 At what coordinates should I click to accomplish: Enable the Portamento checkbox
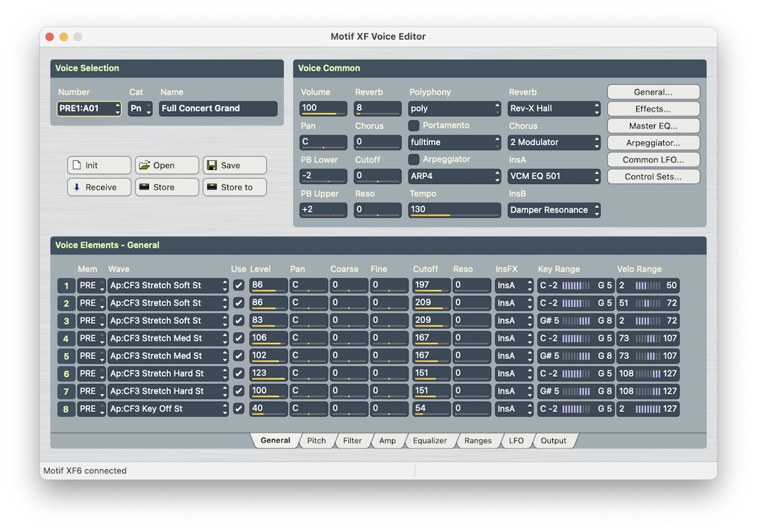[415, 126]
